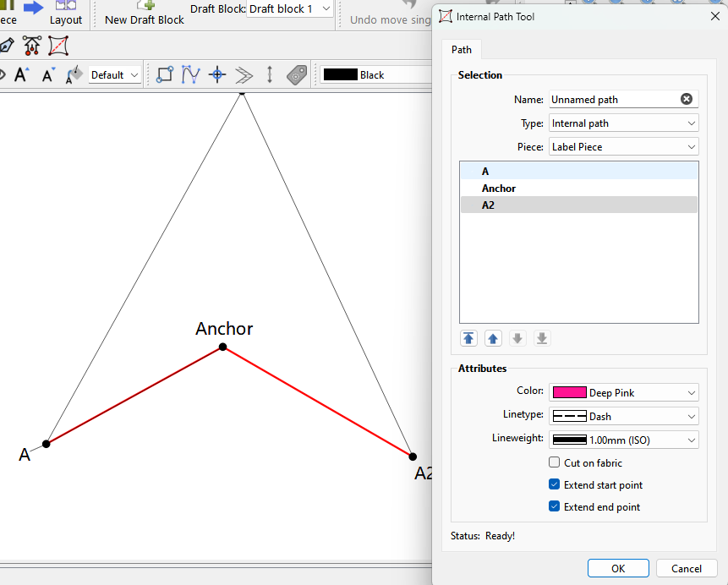The width and height of the screenshot is (728, 585).
Task: Click the point-at-line-end tool icon
Action: (x=165, y=75)
